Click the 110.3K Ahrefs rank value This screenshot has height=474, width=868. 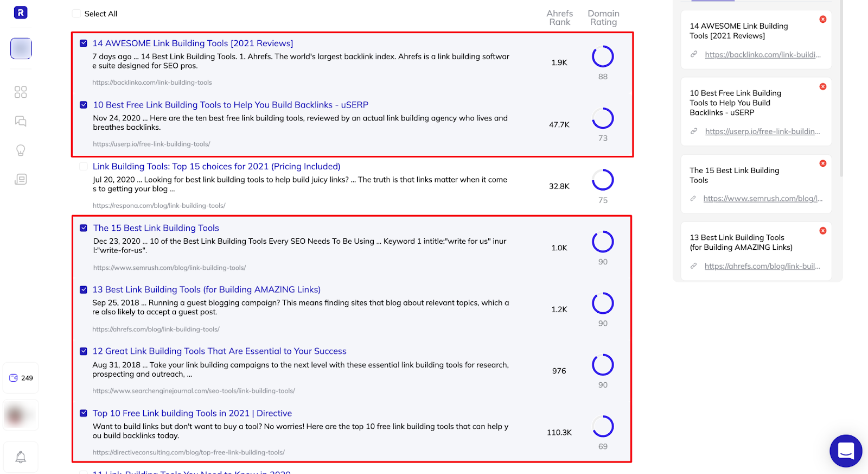pyautogui.click(x=559, y=433)
